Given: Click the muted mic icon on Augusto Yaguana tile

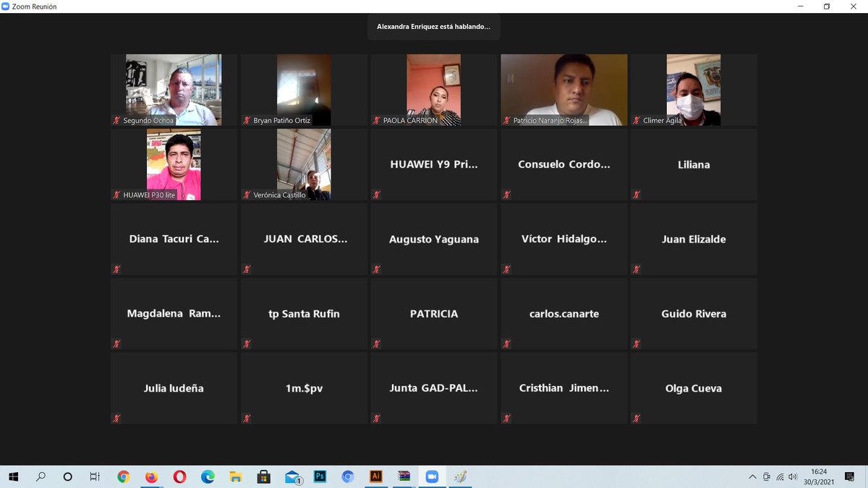Looking at the screenshot, I should point(377,269).
